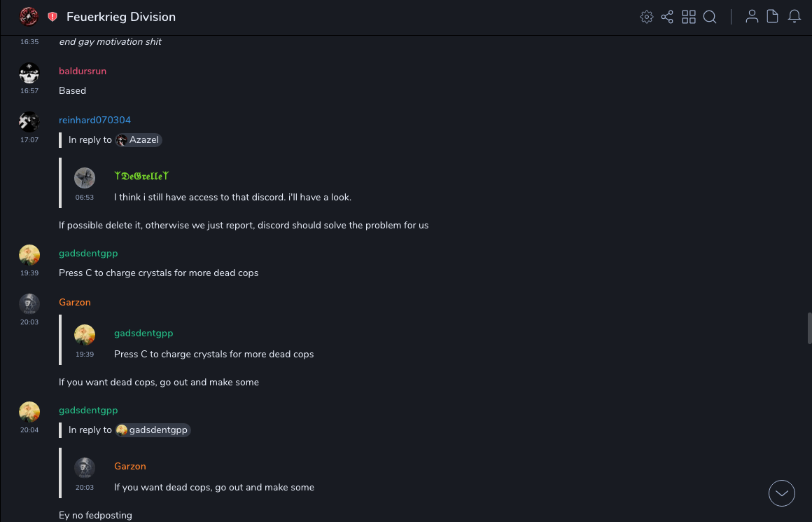Open baldursrun's profile from username
Screen dimensions: 812x522
point(83,71)
